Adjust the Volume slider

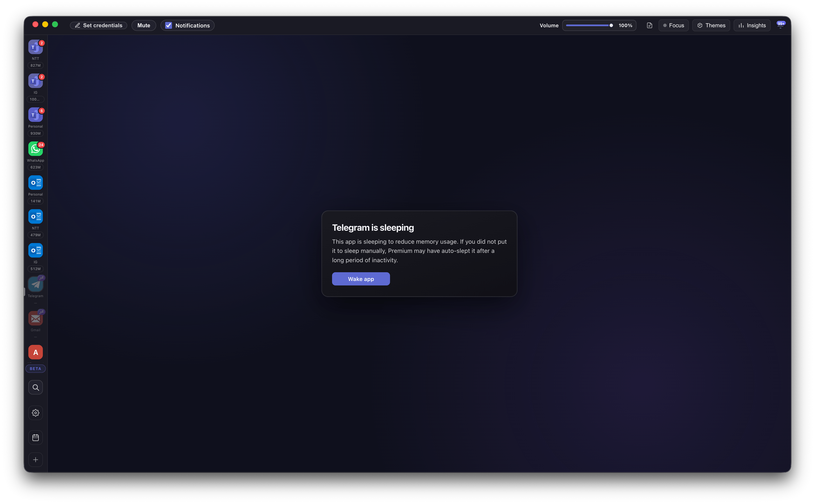(589, 25)
